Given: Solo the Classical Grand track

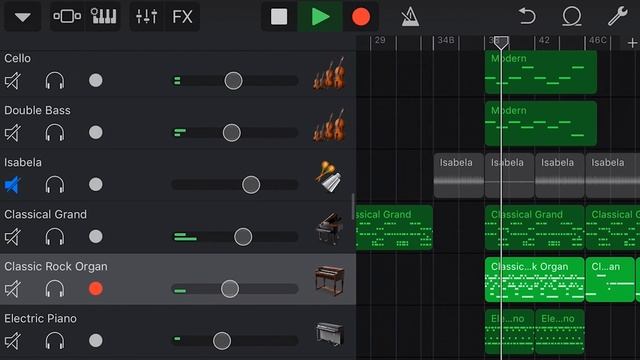Looking at the screenshot, I should click(55, 237).
